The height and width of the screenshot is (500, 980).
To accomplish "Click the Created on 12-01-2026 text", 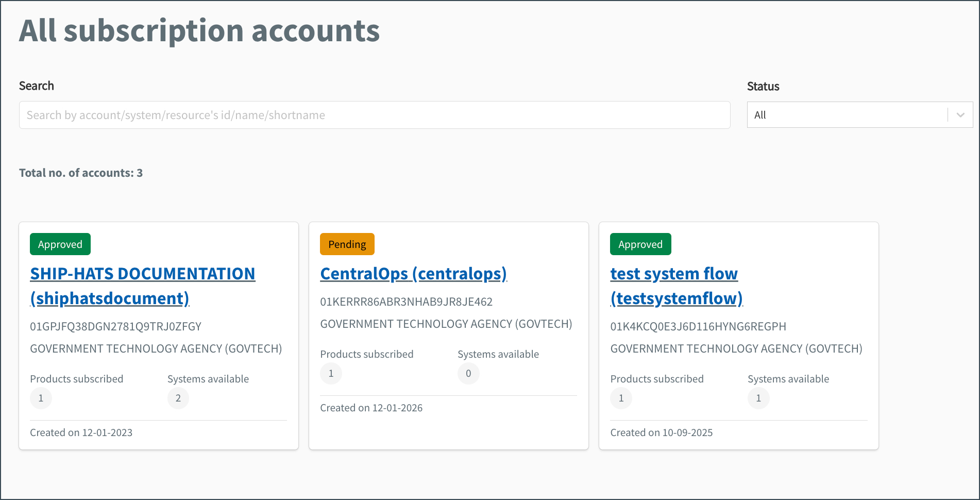I will 371,408.
